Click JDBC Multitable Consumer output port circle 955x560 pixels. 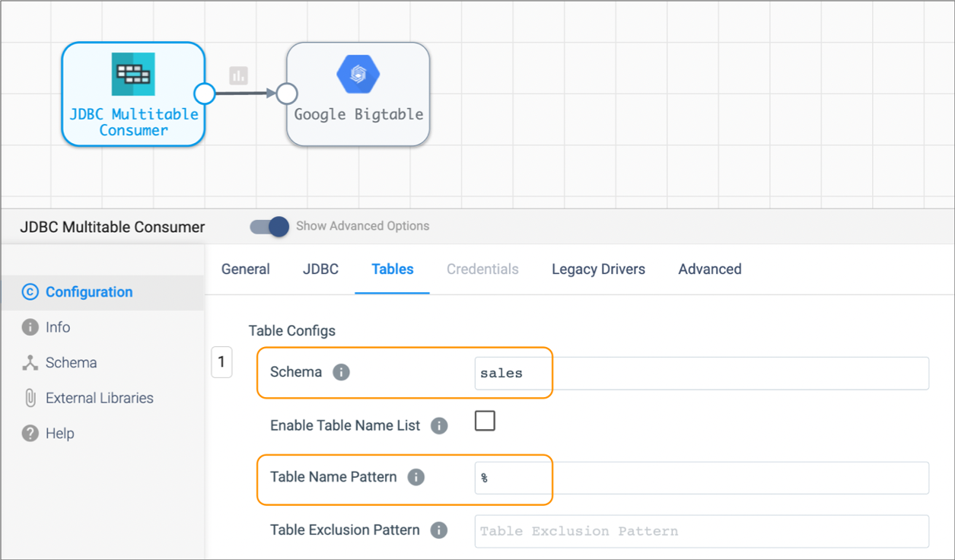click(205, 94)
